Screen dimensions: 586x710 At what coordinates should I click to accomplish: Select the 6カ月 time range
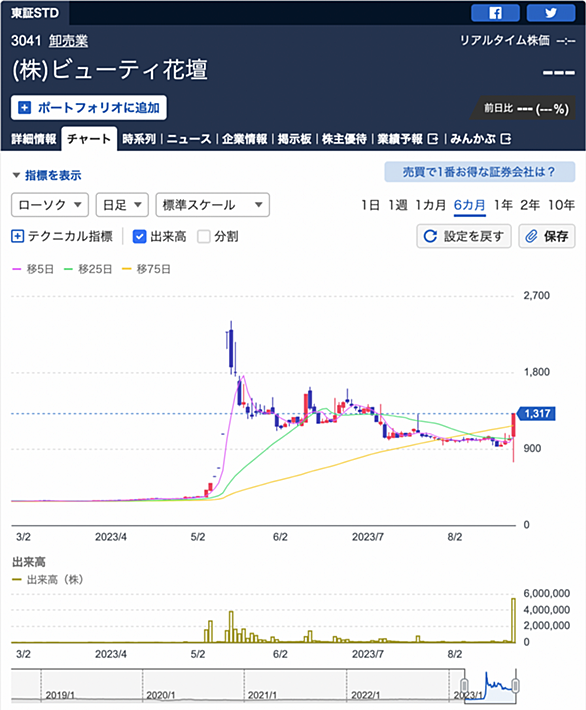click(x=470, y=205)
